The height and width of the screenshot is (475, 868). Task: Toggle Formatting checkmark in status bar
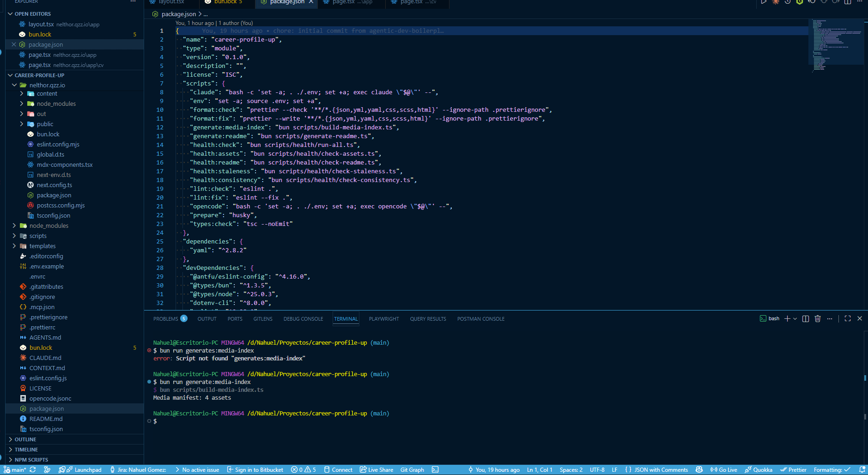pos(832,470)
